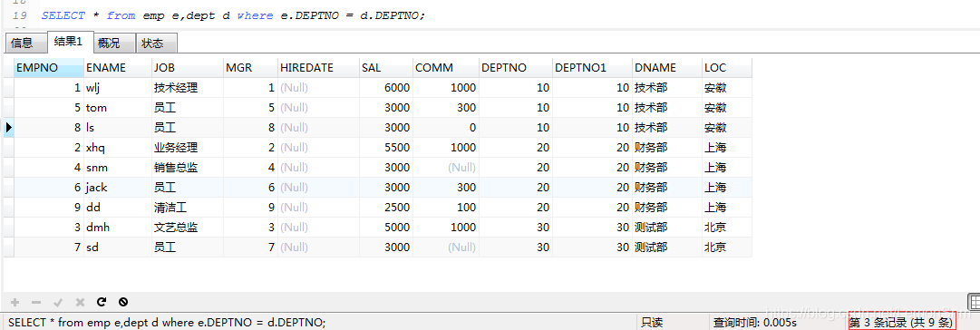Click the DEPTNO column header
980x330 pixels.
516,67
